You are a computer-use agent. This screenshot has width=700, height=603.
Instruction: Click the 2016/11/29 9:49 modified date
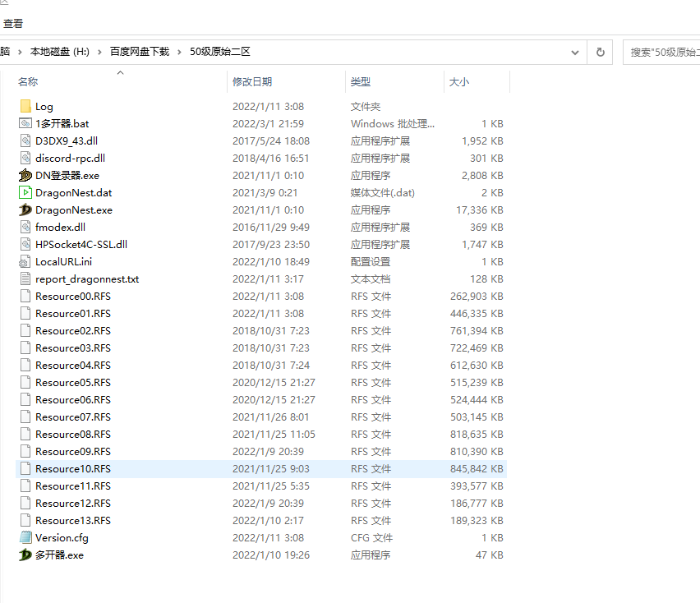(x=271, y=228)
